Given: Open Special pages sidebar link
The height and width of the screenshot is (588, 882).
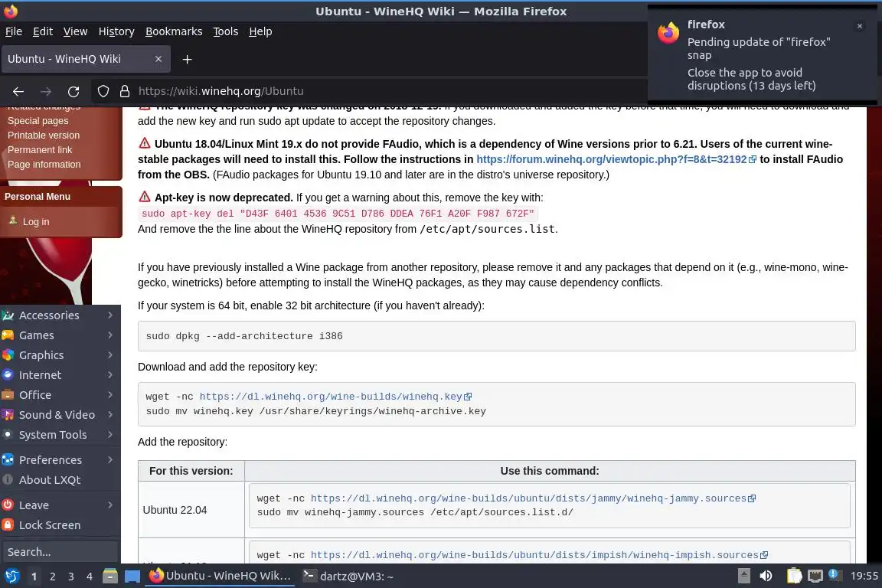Looking at the screenshot, I should tap(38, 120).
